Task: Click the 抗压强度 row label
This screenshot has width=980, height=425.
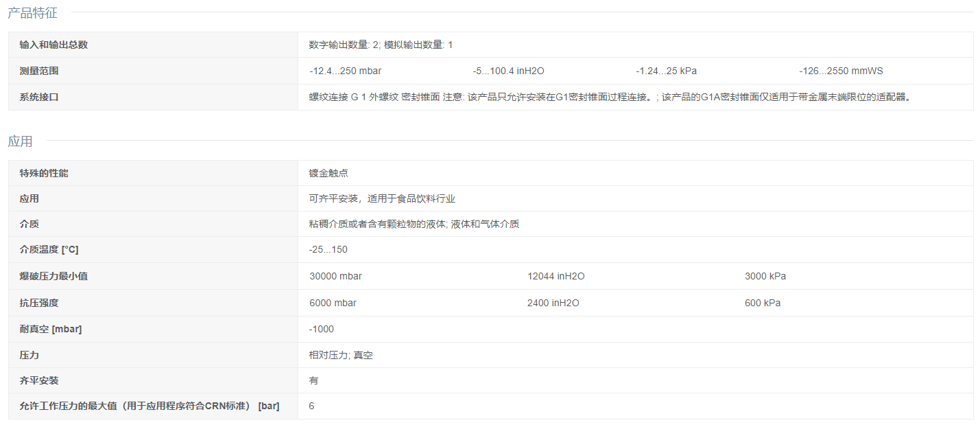Action: (39, 303)
